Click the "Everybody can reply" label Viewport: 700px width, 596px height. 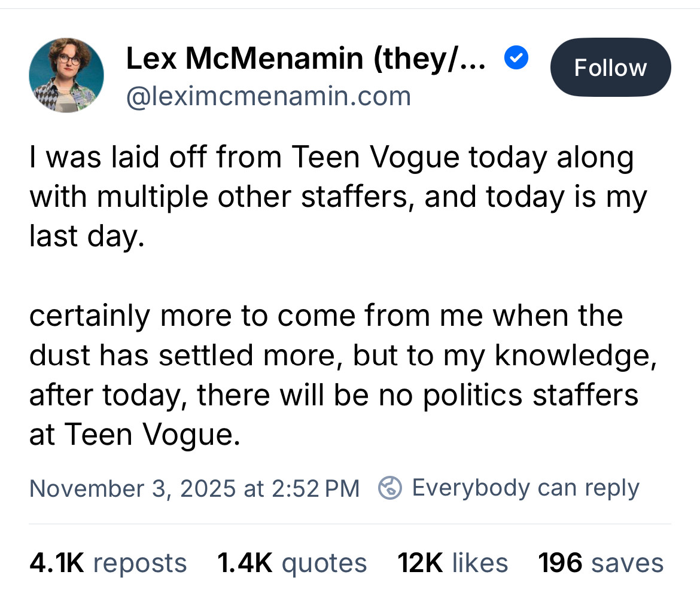(525, 488)
